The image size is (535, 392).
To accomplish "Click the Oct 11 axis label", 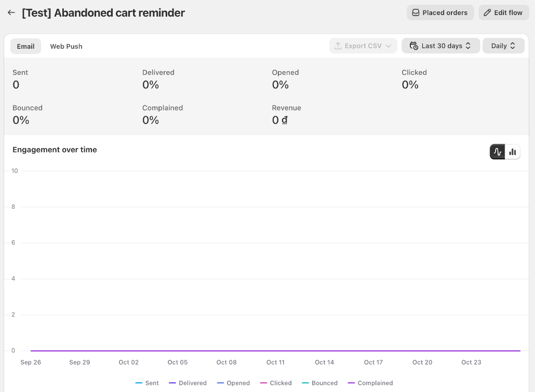I will [x=275, y=362].
